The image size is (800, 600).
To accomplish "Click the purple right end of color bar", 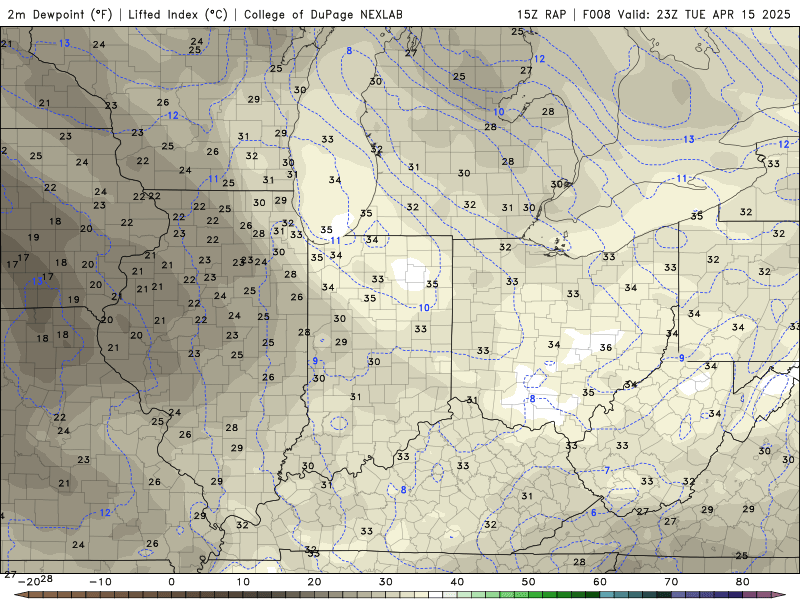I will coord(779,595).
